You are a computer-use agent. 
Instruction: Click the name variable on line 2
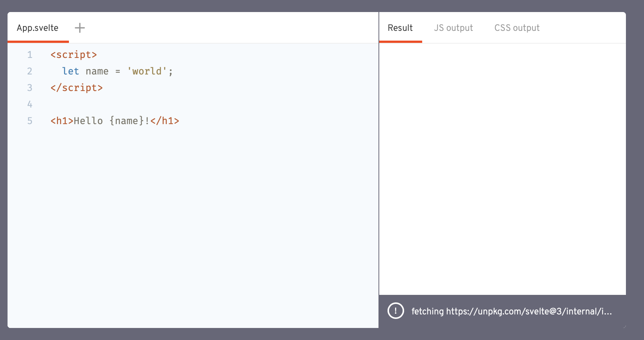click(x=96, y=71)
